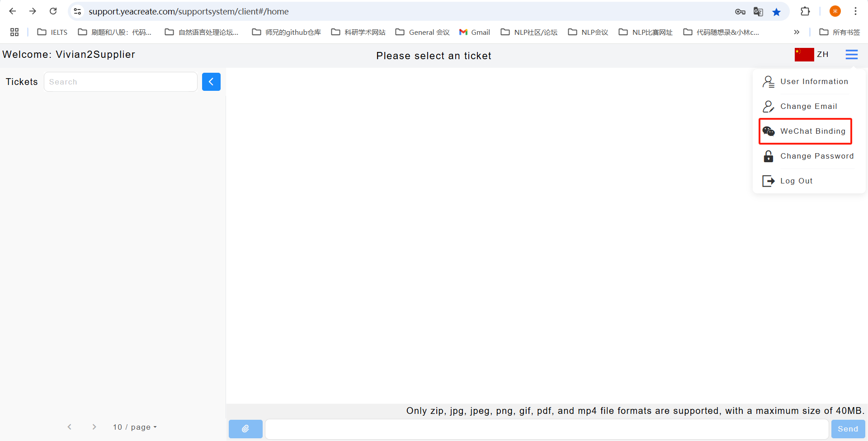This screenshot has width=868, height=441.
Task: Collapse the tickets panel with arrow button
Action: tap(211, 82)
